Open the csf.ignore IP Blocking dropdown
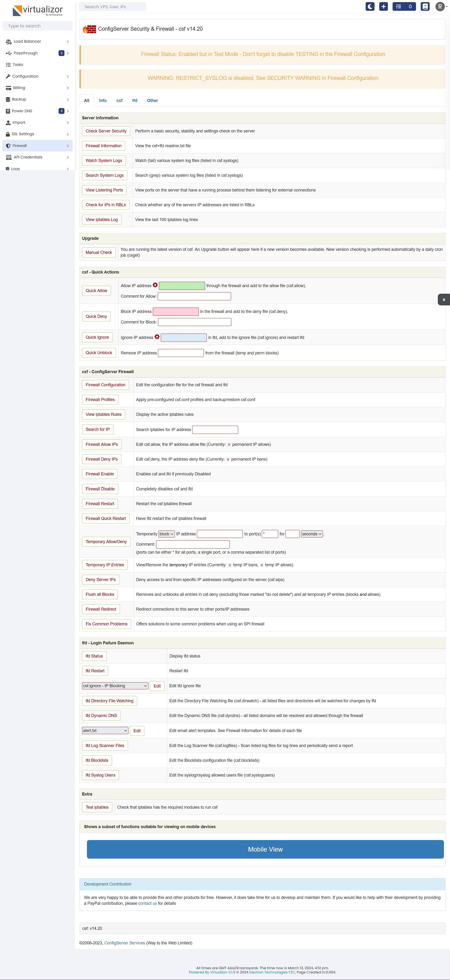 [x=115, y=686]
